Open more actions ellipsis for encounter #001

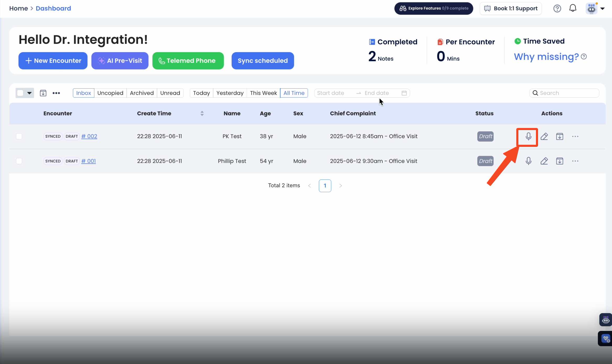[x=575, y=161]
